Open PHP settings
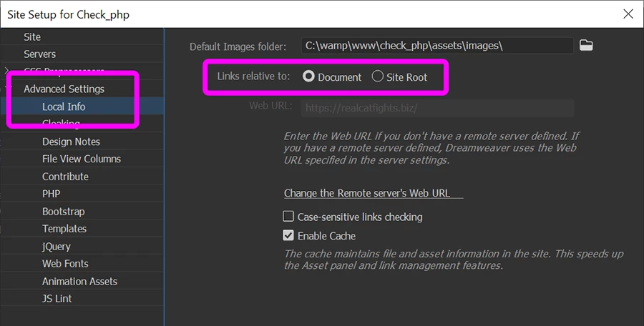 click(51, 194)
